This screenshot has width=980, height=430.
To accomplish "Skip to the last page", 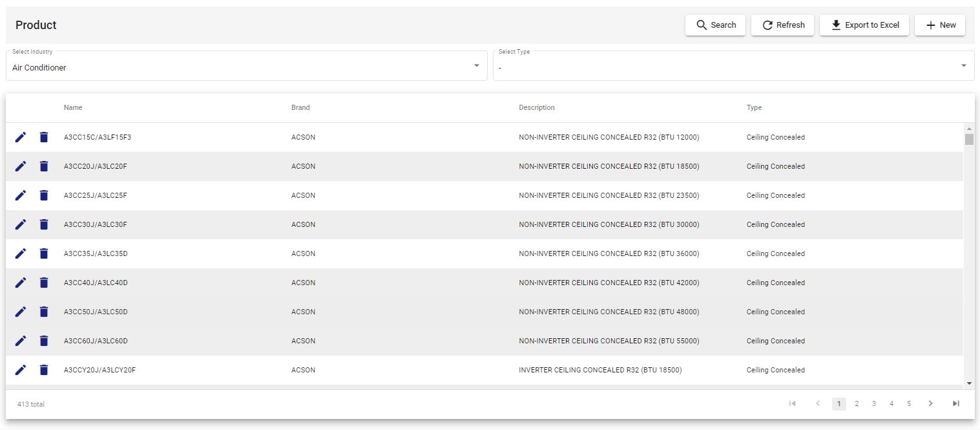I will tap(956, 403).
